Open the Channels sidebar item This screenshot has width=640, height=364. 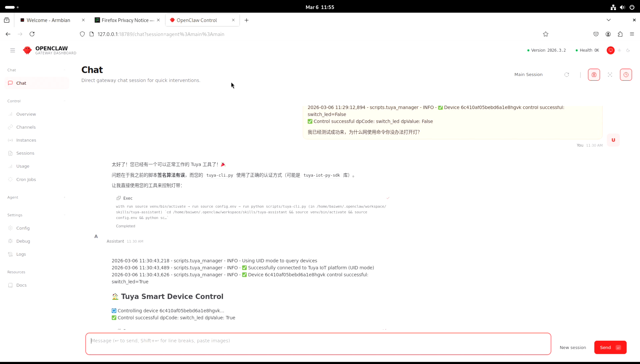(26, 127)
